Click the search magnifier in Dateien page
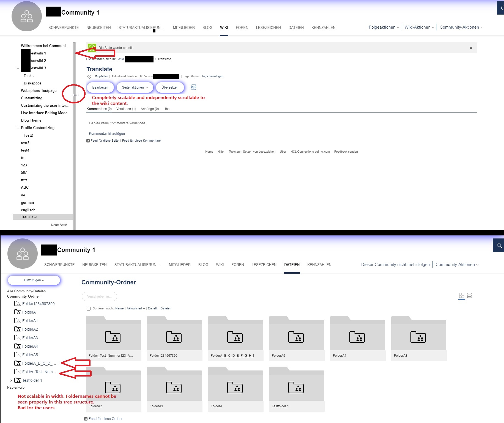 (499, 245)
